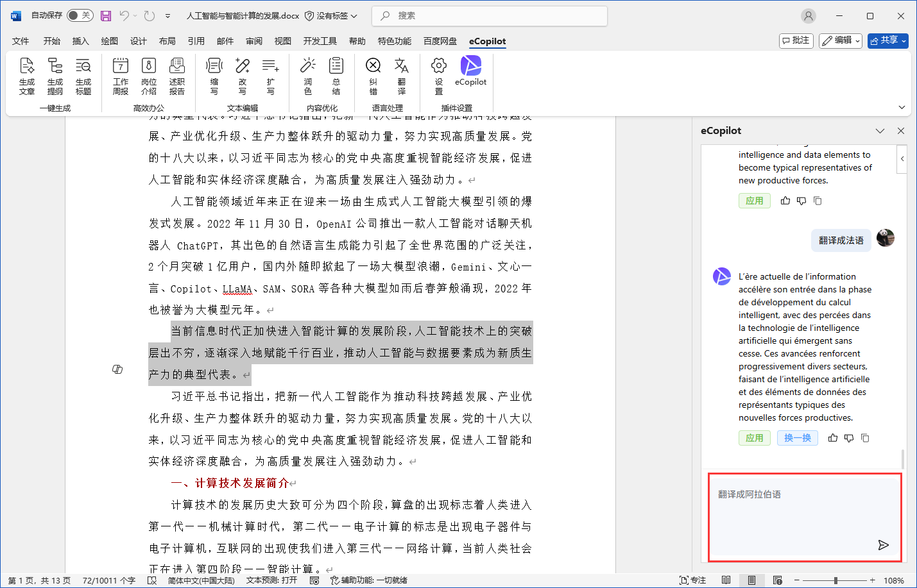Expand eCopilot pane options chevron
This screenshot has height=588, width=917.
click(880, 131)
